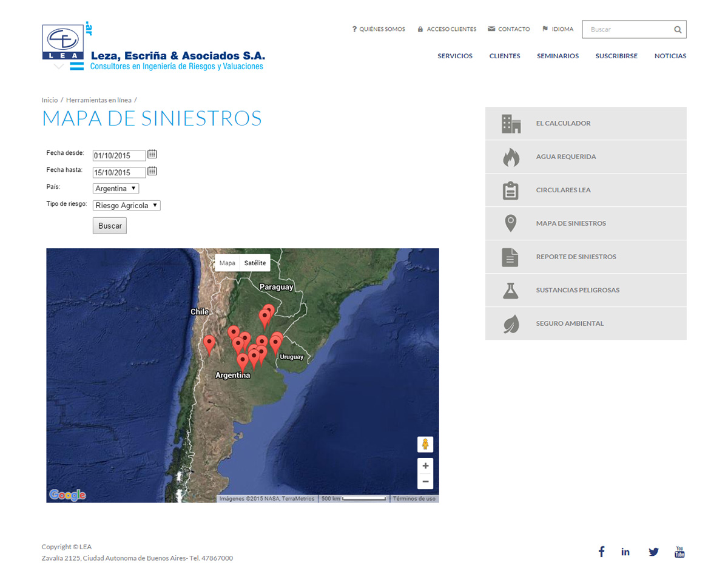The width and height of the screenshot is (728, 574).
Task: Open Suscribirse menu item
Action: pyautogui.click(x=616, y=56)
